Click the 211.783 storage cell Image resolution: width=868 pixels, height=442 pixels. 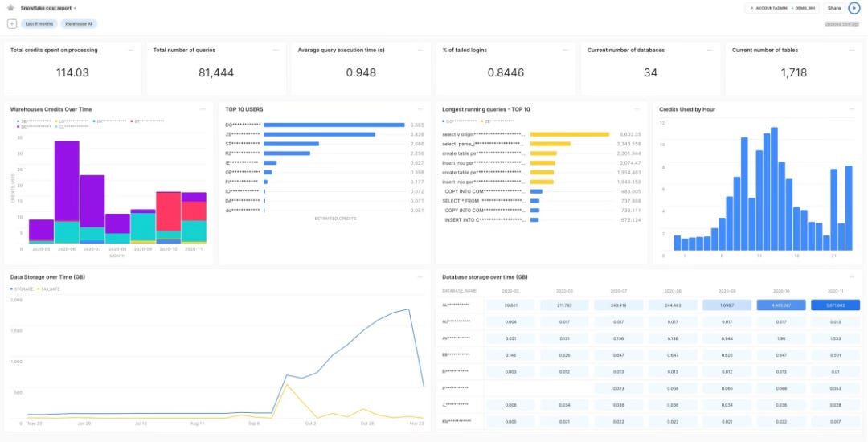tap(564, 305)
